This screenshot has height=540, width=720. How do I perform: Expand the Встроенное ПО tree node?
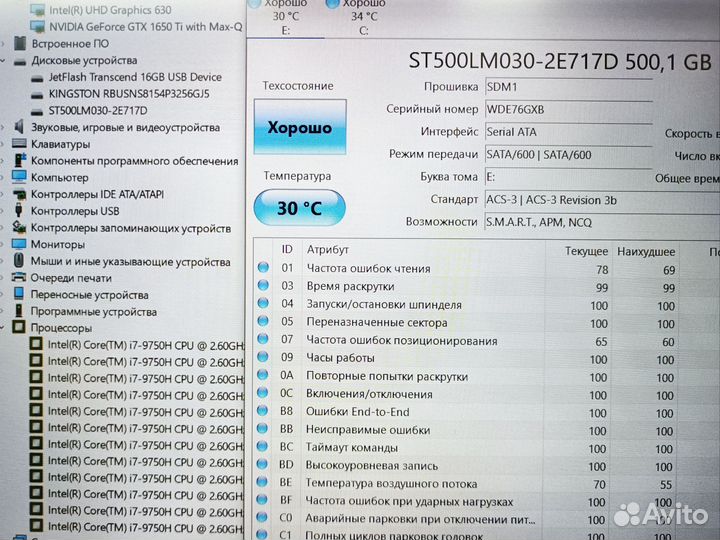click(x=4, y=44)
